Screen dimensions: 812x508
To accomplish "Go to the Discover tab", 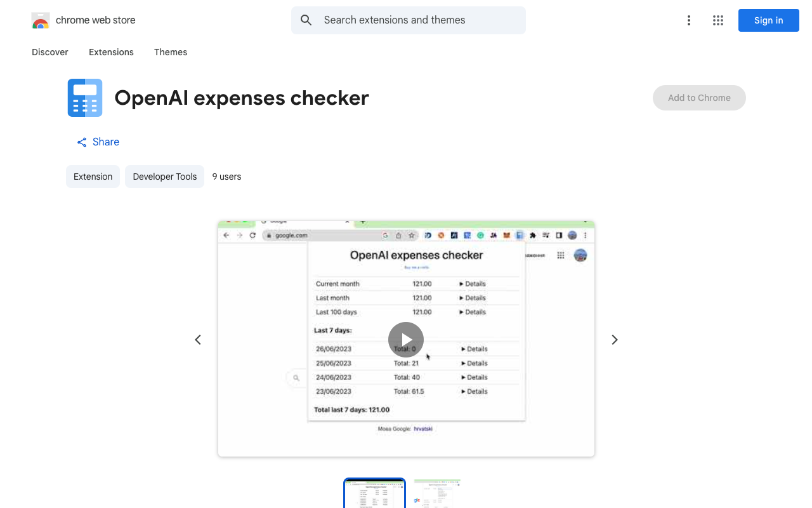I will pyautogui.click(x=50, y=52).
